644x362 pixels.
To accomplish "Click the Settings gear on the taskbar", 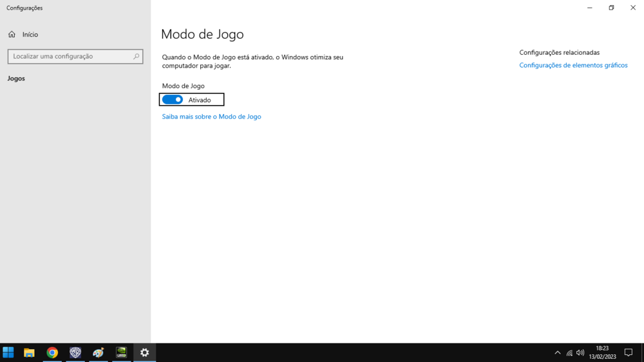I will 144,352.
